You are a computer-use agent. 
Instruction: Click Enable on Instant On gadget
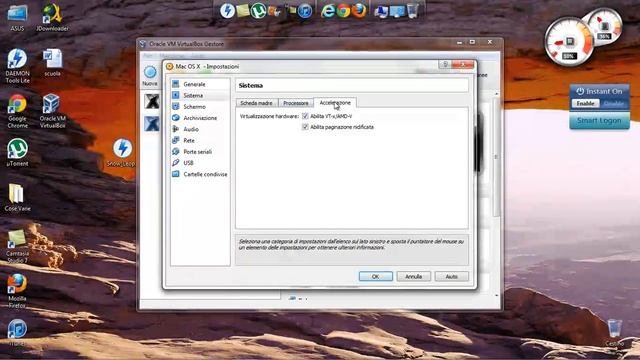pos(585,104)
